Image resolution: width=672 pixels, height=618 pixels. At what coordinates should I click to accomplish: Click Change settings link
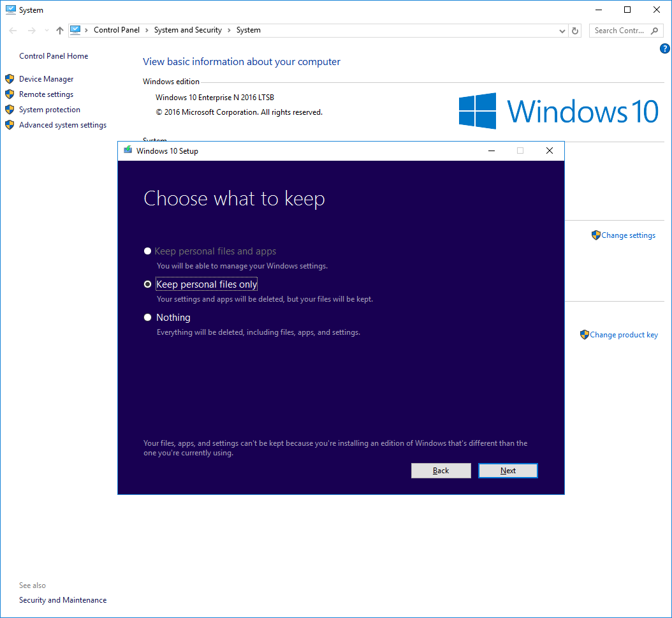(628, 235)
